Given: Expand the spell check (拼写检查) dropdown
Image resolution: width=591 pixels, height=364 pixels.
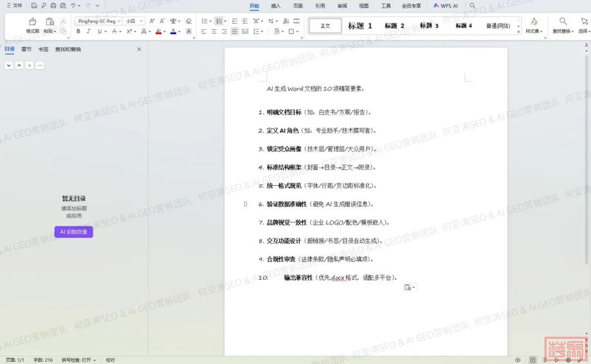Looking at the screenshot, I should point(94,360).
